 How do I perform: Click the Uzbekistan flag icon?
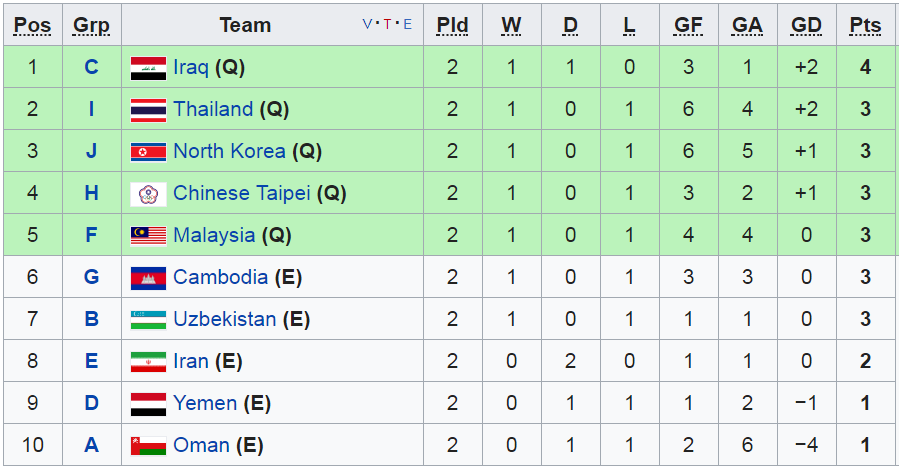tap(148, 320)
